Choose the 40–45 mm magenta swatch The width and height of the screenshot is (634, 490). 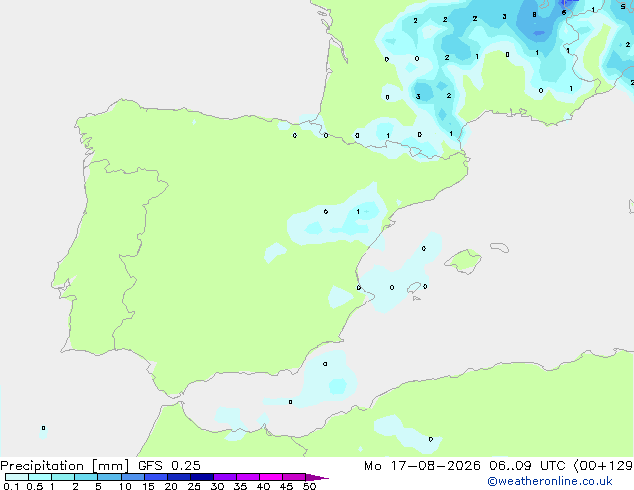point(271,477)
